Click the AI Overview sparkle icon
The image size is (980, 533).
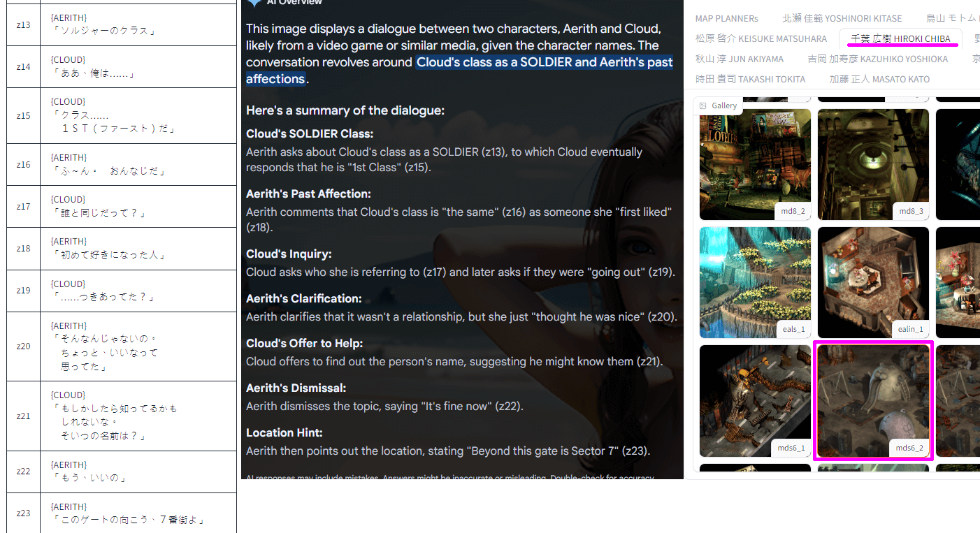[x=254, y=3]
